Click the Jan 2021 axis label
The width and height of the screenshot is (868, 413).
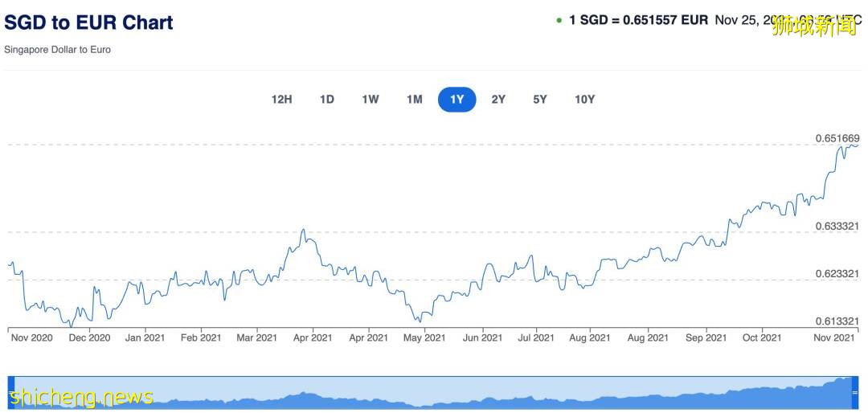(x=145, y=338)
